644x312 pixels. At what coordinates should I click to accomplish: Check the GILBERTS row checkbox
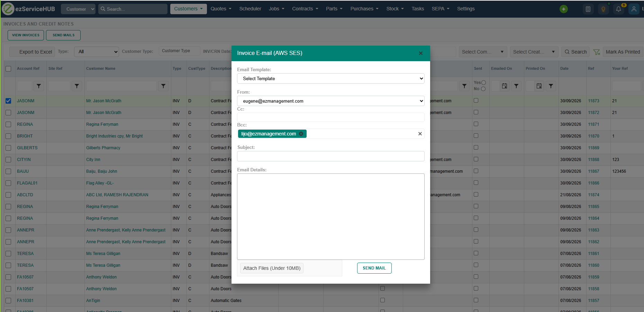tap(8, 148)
